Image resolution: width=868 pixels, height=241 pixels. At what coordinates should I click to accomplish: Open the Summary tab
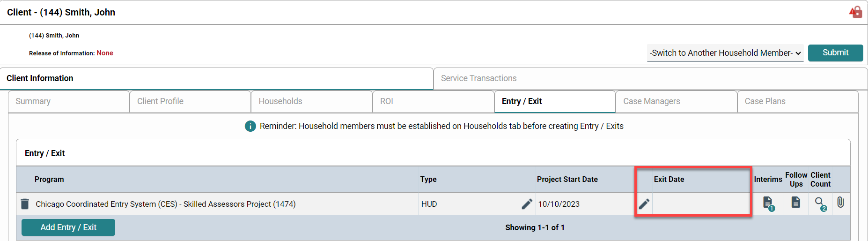[x=33, y=101]
